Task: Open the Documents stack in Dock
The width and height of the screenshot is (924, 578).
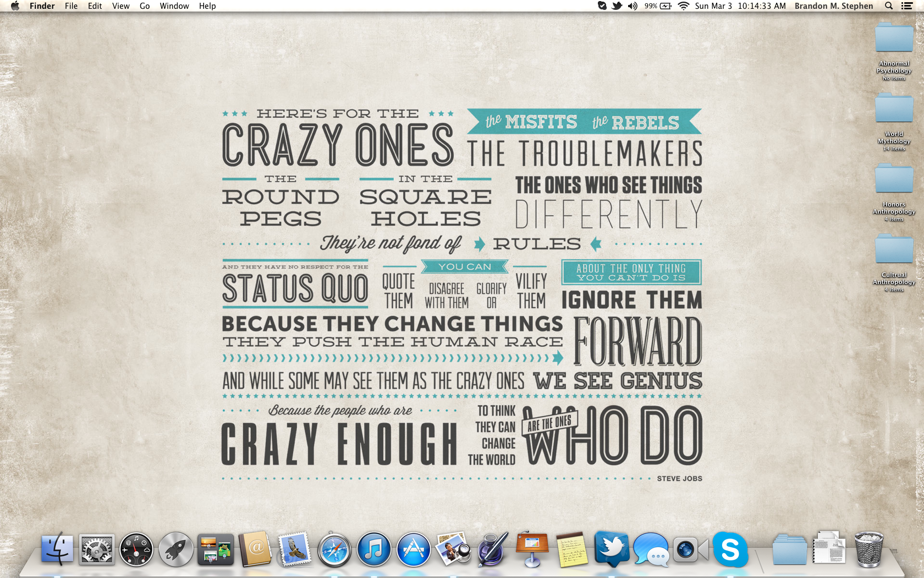Action: 829,547
